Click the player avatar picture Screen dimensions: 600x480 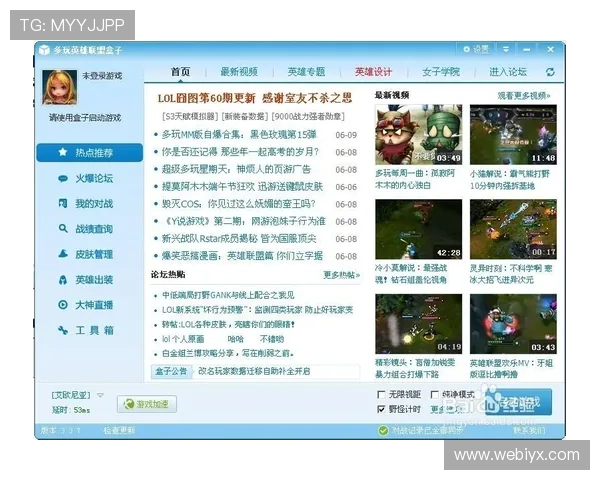(60, 87)
